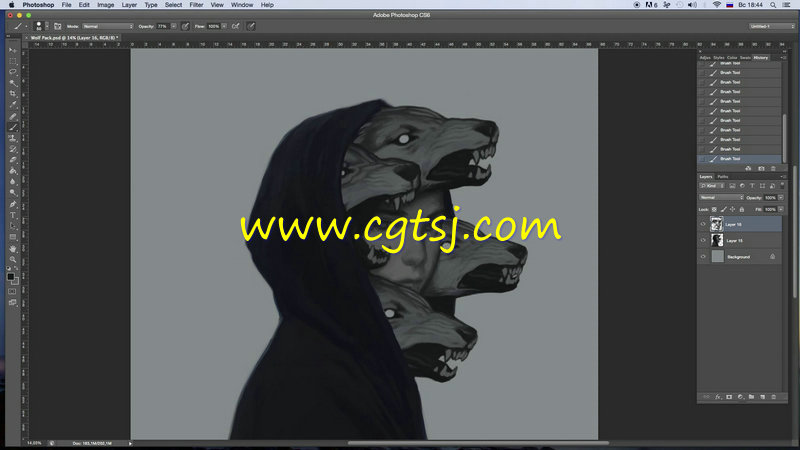
Task: Select the Rectangle shape tool
Action: coord(13,237)
